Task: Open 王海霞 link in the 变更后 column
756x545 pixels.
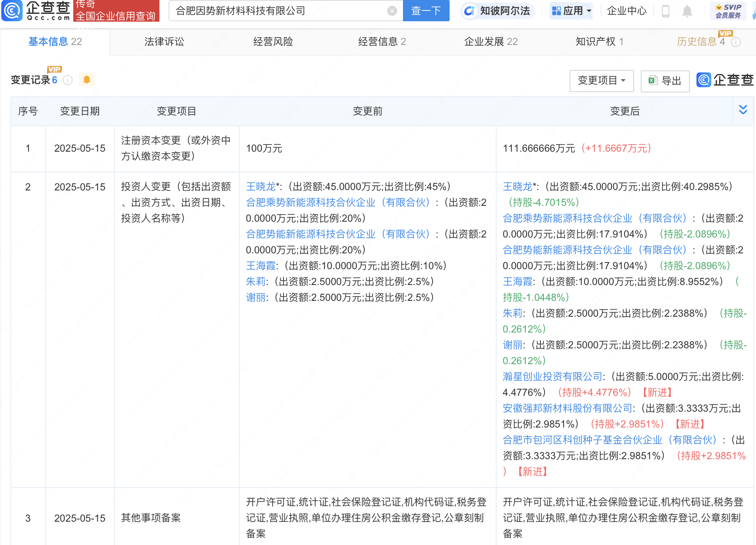Action: pyautogui.click(x=517, y=282)
